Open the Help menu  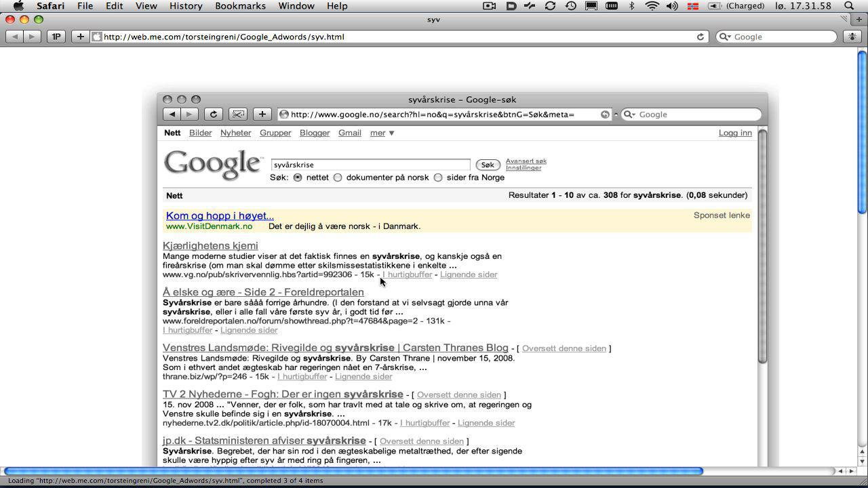337,6
